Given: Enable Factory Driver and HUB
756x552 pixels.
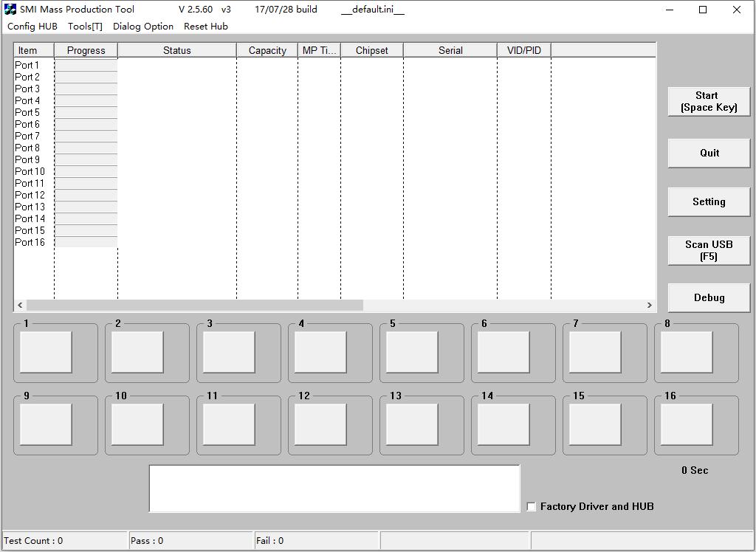Looking at the screenshot, I should click(x=530, y=507).
